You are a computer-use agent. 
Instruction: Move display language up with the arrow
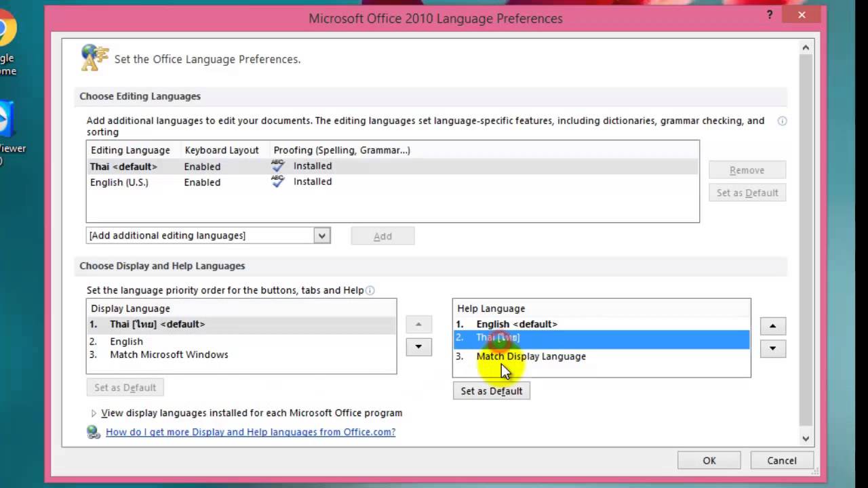418,324
